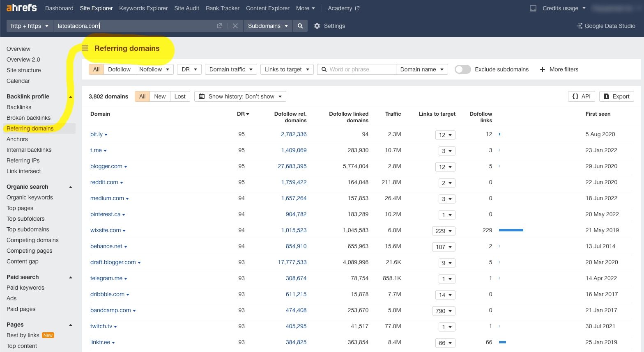Click the magnifier icon in Word or phrase box
The height and width of the screenshot is (352, 644).
tap(324, 69)
